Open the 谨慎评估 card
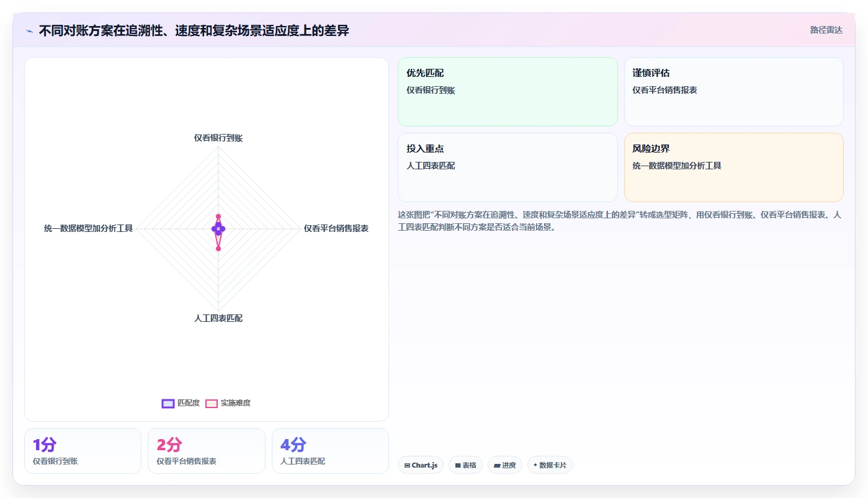 click(733, 92)
